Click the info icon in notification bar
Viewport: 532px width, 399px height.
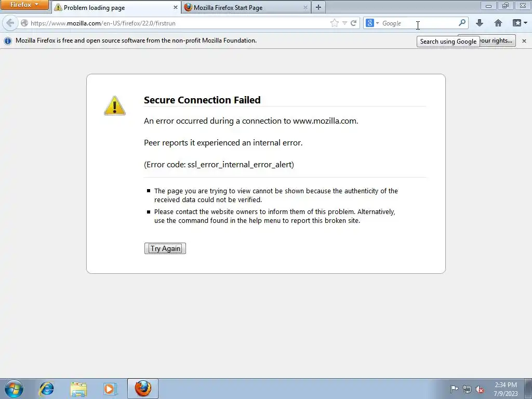[x=7, y=41]
